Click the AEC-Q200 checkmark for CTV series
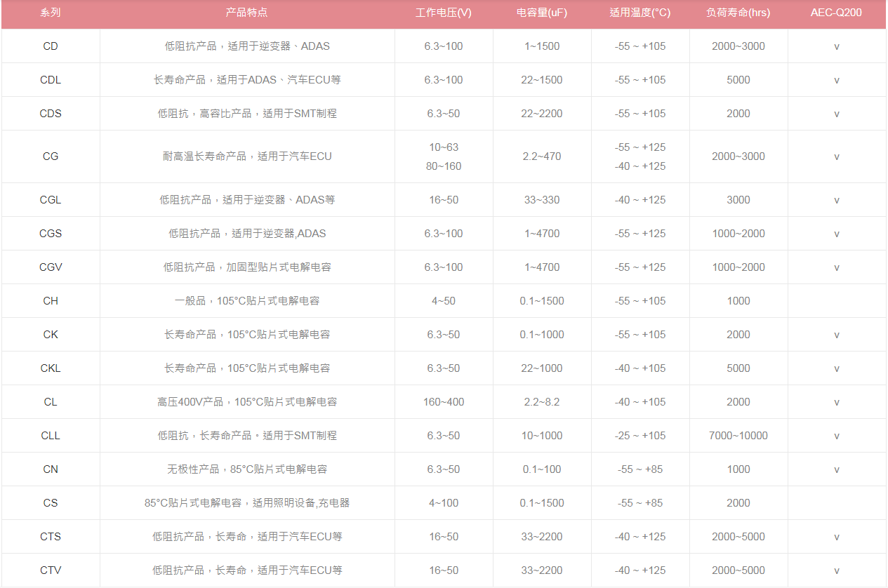Screen dimensions: 888x588 [836, 570]
